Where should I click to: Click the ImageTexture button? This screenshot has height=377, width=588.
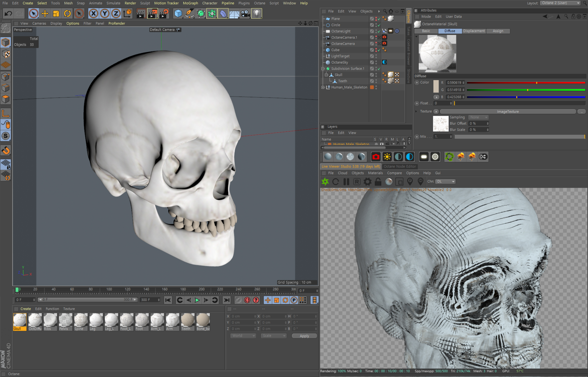(x=507, y=112)
